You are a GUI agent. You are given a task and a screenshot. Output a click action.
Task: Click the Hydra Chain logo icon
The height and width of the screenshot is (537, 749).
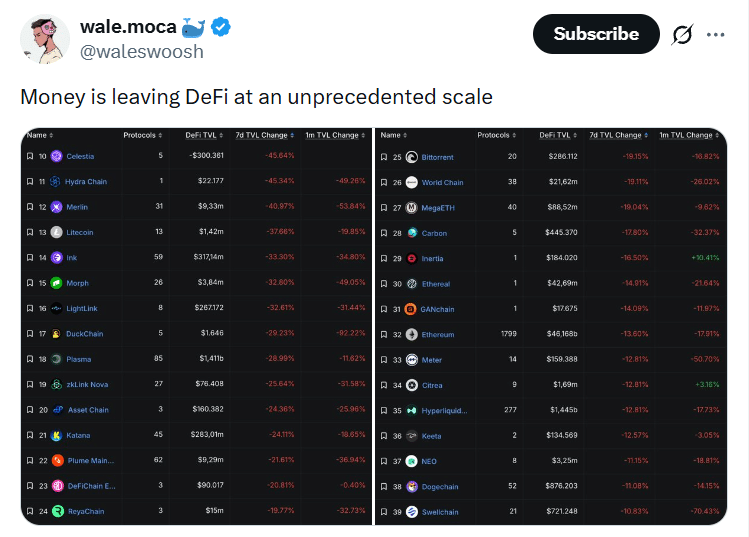click(x=56, y=181)
